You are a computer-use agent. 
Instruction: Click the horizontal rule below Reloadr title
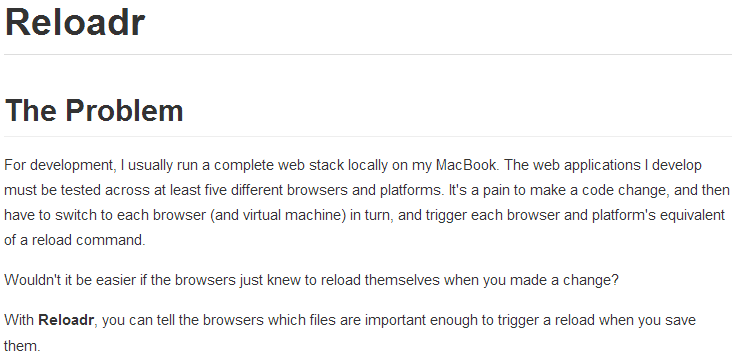point(368,55)
